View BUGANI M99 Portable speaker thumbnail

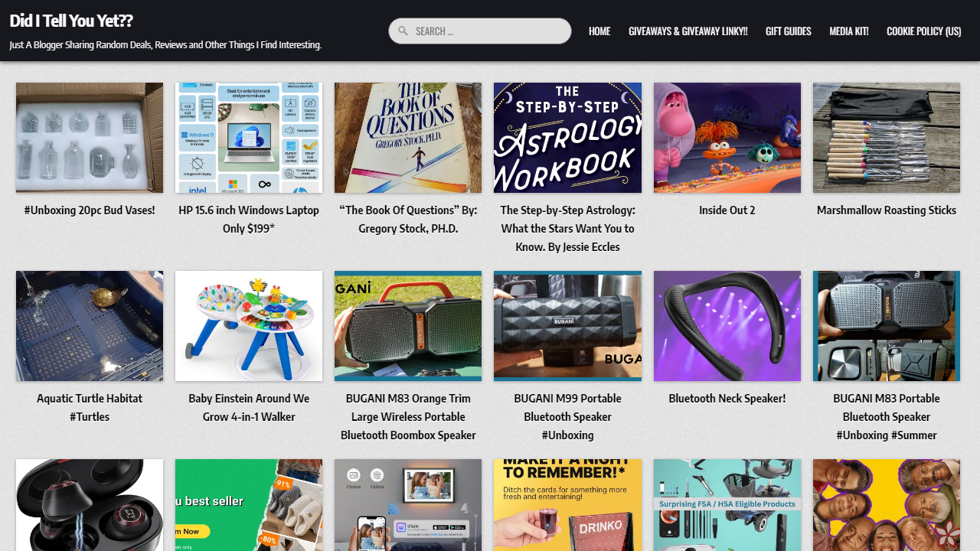point(567,326)
